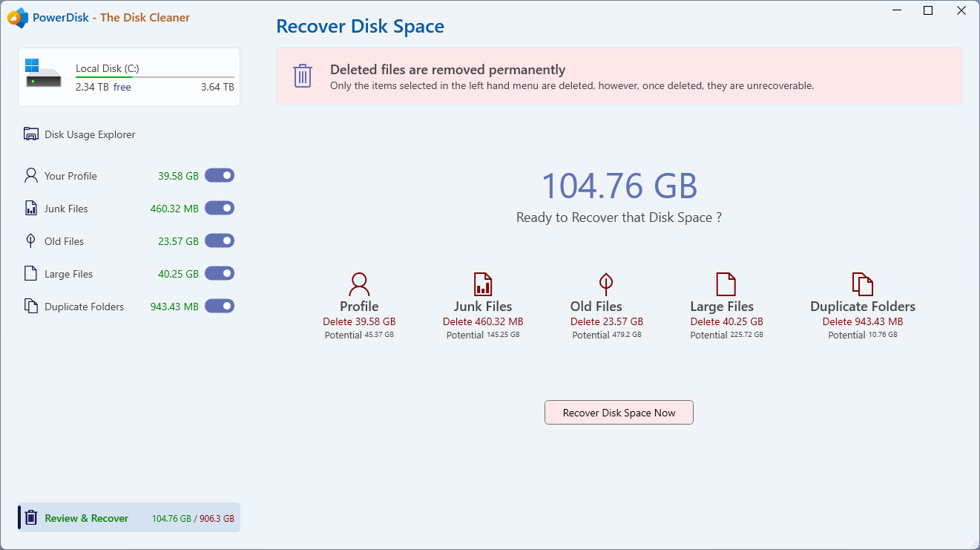Open Disk Usage Explorer

click(90, 134)
